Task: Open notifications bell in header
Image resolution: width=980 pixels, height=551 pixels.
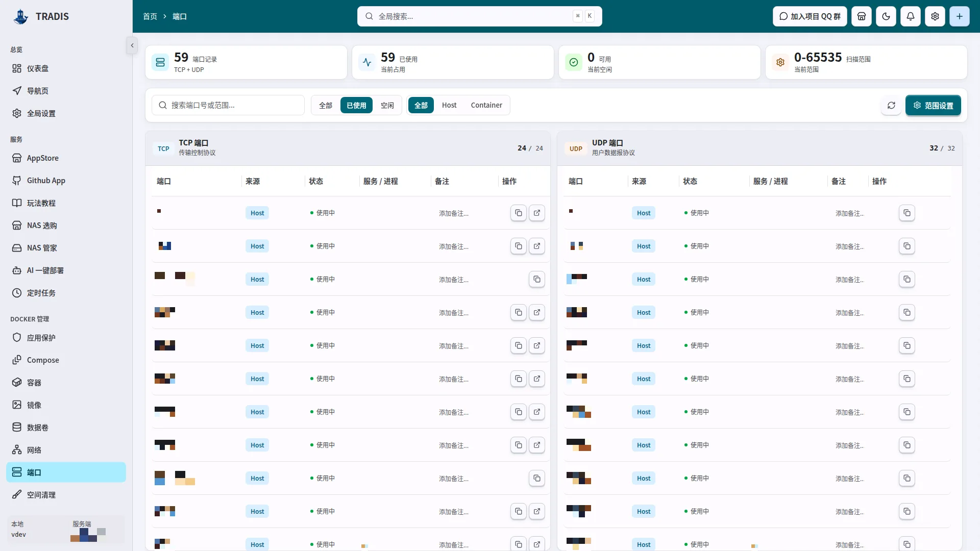Action: pyautogui.click(x=911, y=16)
